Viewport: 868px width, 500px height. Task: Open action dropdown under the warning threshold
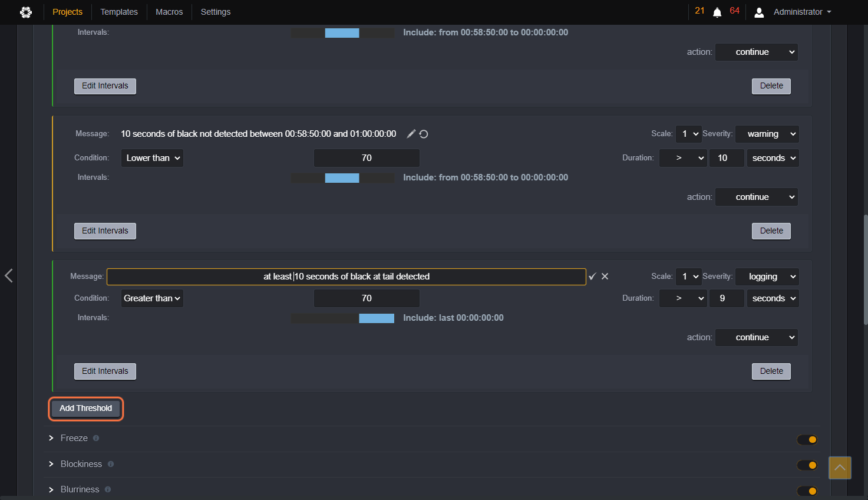tap(757, 197)
